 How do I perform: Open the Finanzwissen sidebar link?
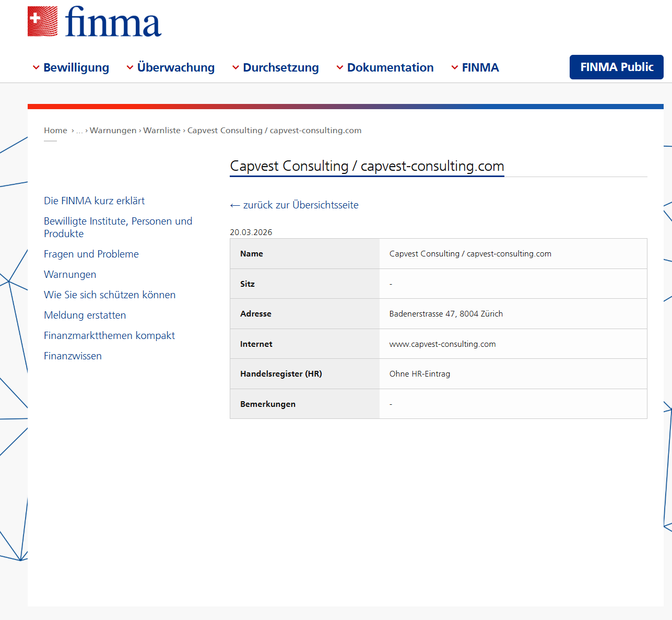(73, 356)
